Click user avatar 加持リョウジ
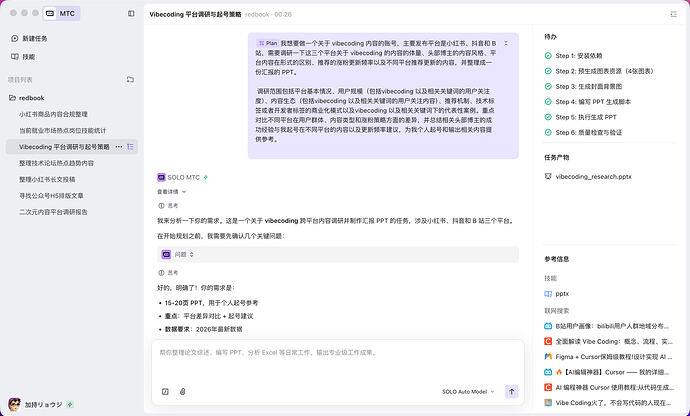 pyautogui.click(x=15, y=404)
